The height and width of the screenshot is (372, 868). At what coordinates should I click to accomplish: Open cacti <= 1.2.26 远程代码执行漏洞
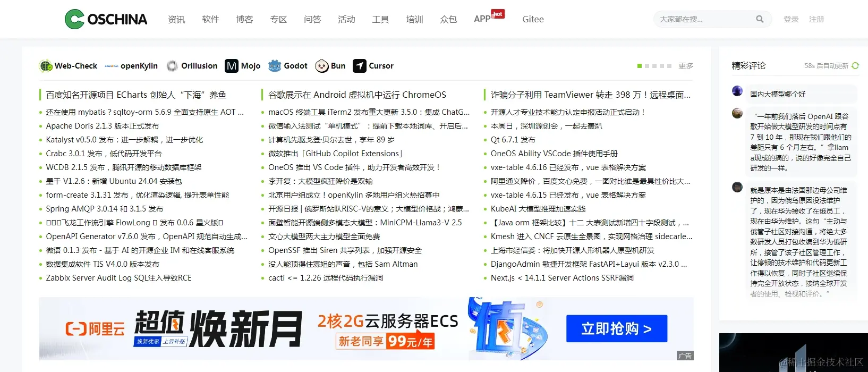coord(326,278)
